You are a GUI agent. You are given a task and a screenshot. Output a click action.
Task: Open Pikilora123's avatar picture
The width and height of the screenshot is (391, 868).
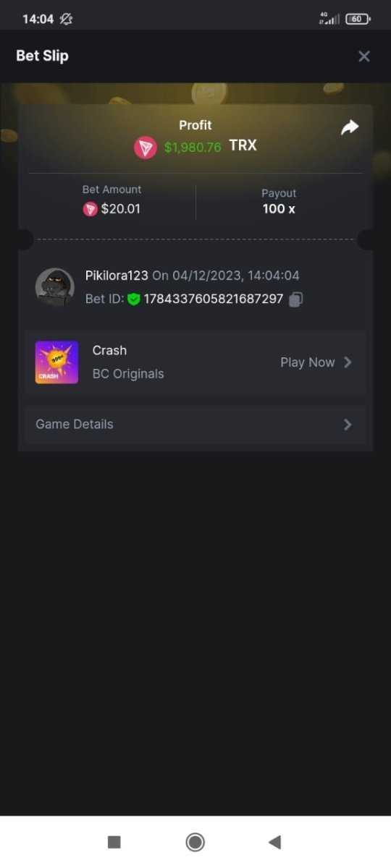(55, 287)
